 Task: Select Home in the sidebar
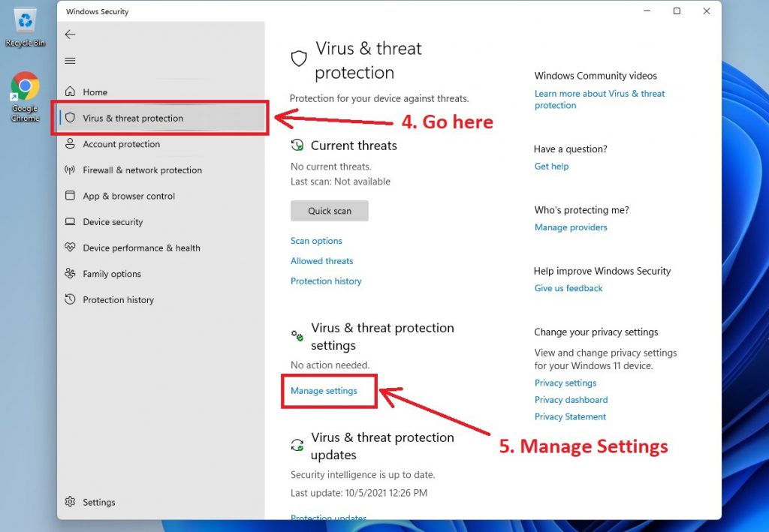[x=161, y=92]
